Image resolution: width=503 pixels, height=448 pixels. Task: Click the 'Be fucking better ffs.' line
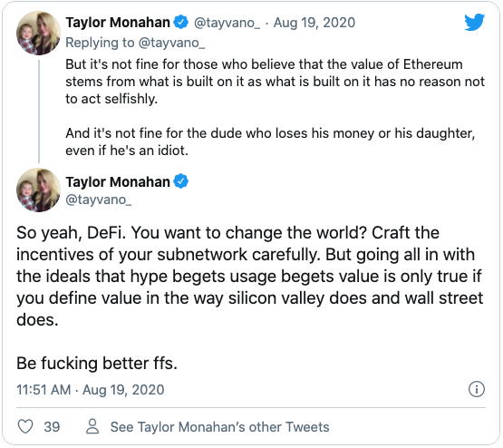pyautogui.click(x=97, y=364)
